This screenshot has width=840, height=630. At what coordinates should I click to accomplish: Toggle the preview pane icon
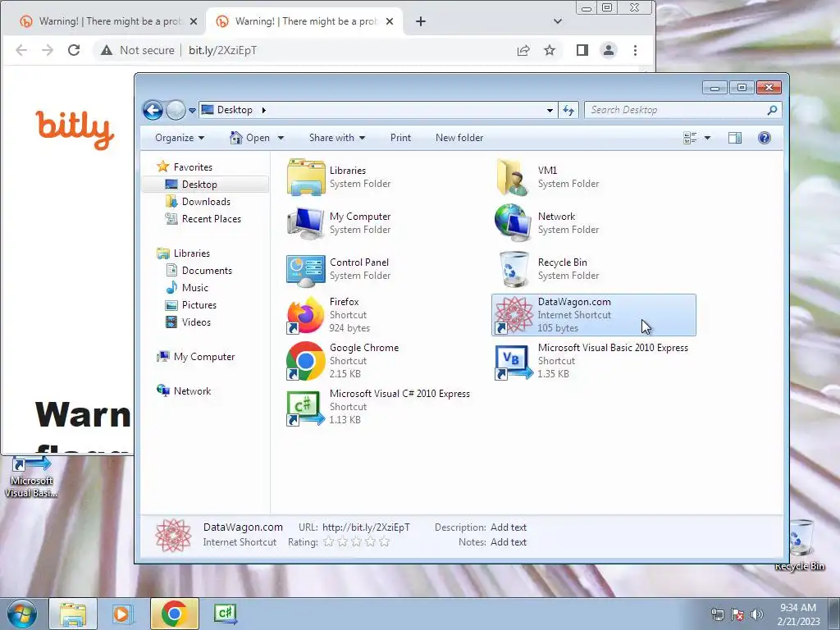(735, 138)
